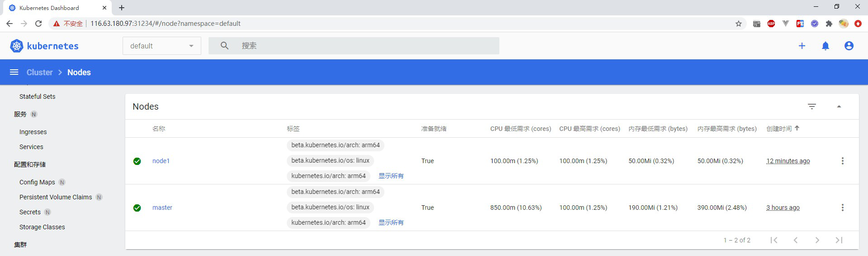Click master green ready status icon
Screen dimensions: 868x256
click(x=137, y=208)
